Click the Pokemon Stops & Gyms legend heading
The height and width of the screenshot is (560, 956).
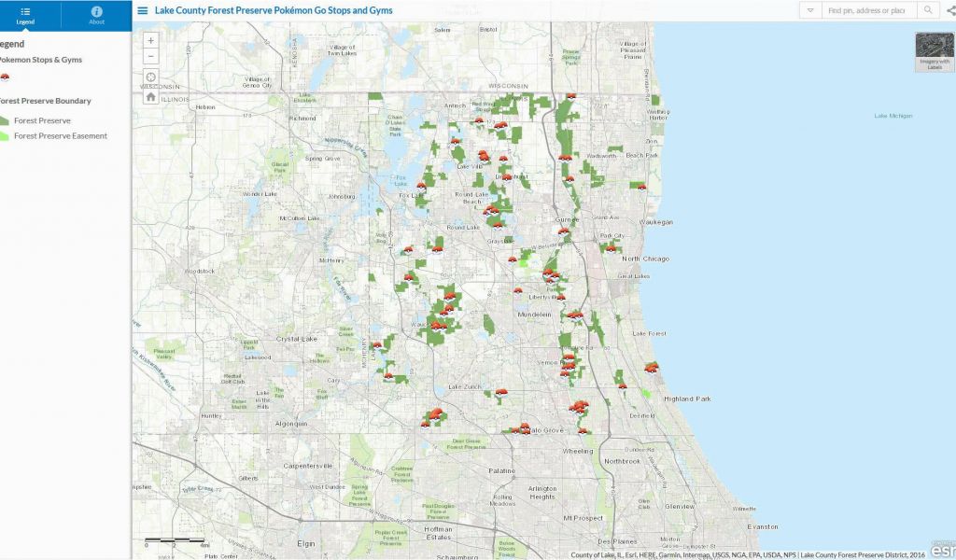[40, 60]
